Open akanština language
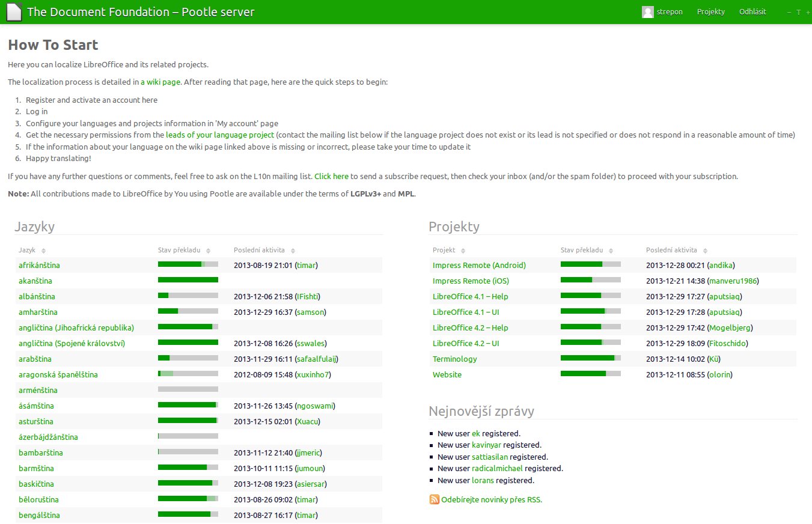The height and width of the screenshot is (524, 812). click(36, 281)
